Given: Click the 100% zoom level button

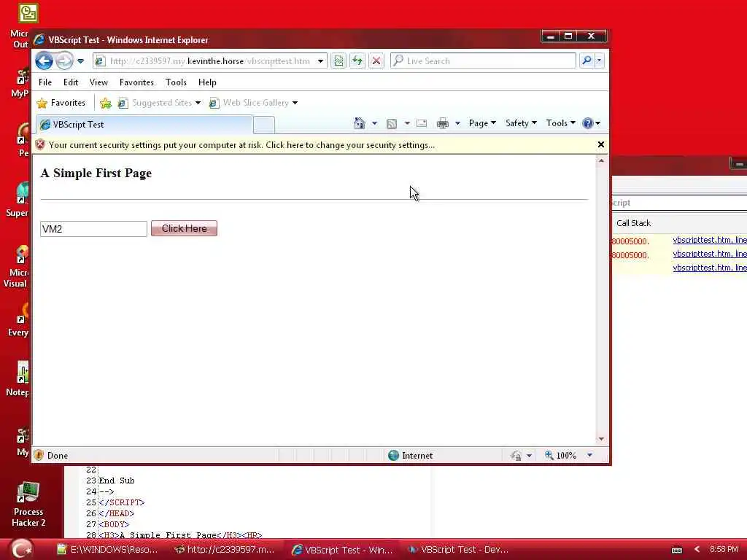Looking at the screenshot, I should [560, 456].
